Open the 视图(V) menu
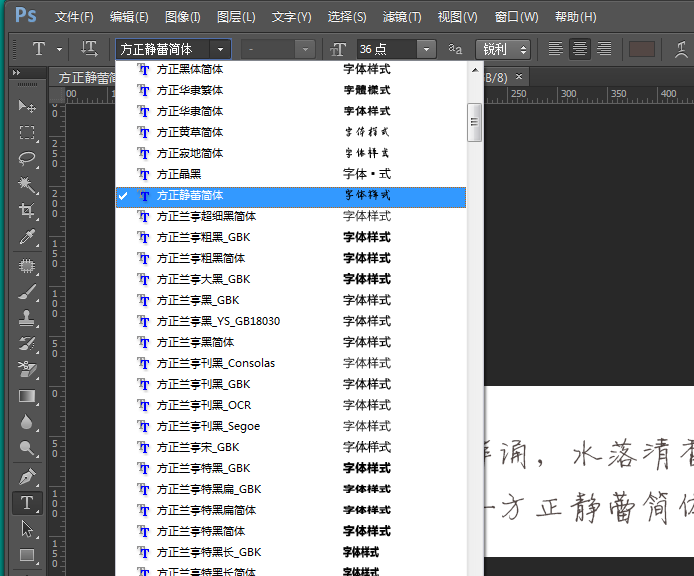694x576 pixels. (x=457, y=17)
